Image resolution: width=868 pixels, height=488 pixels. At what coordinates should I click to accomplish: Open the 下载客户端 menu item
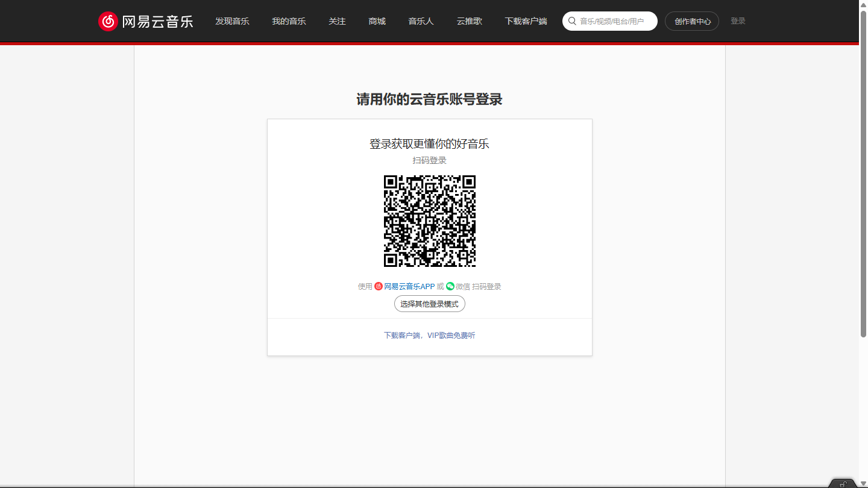click(x=526, y=21)
